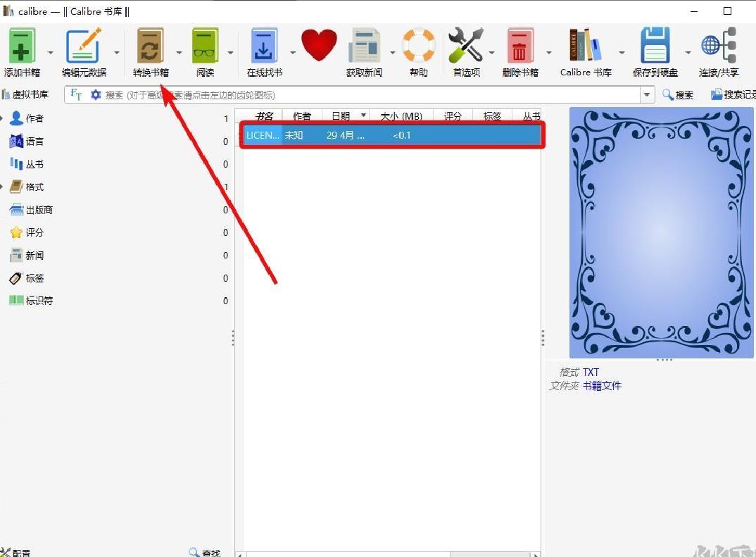
Task: Sort by the 大小 (MB) column header
Action: point(401,115)
